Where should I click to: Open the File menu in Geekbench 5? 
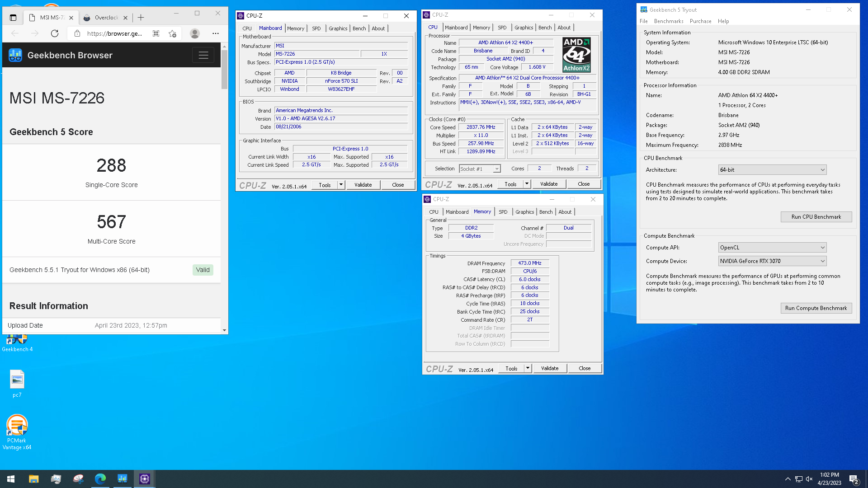click(x=643, y=21)
